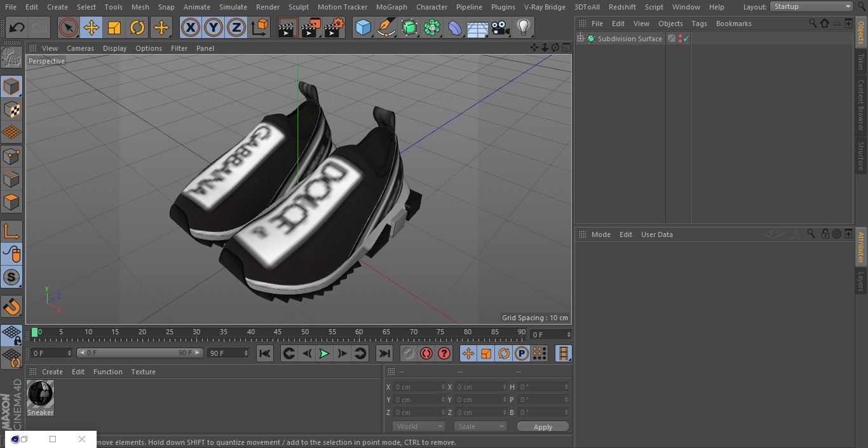Image resolution: width=868 pixels, height=448 pixels.
Task: Activate the Move tool
Action: [92, 27]
